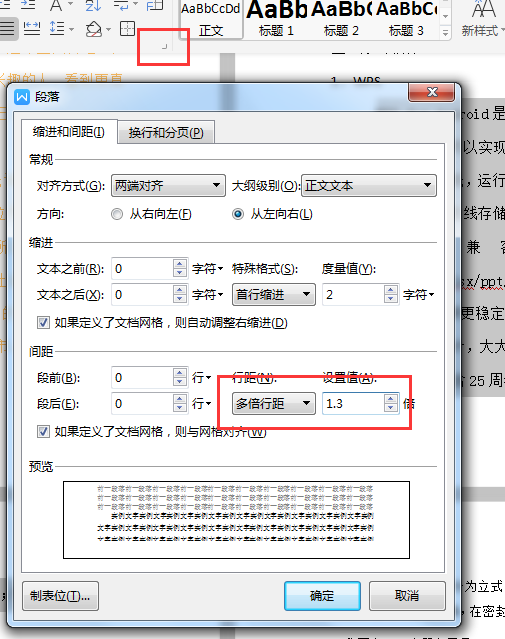Toggle the auto adjust right indent checkbox
505x639 pixels.
[x=43, y=323]
